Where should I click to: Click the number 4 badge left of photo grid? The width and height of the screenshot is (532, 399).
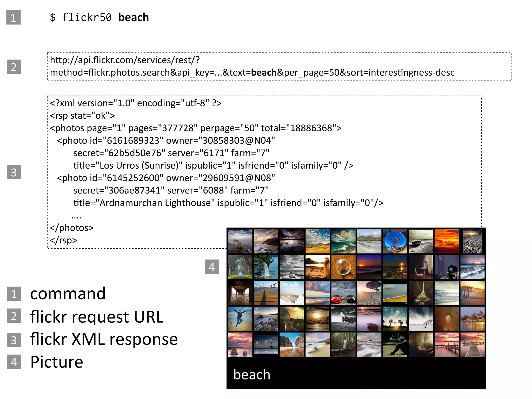click(x=212, y=267)
